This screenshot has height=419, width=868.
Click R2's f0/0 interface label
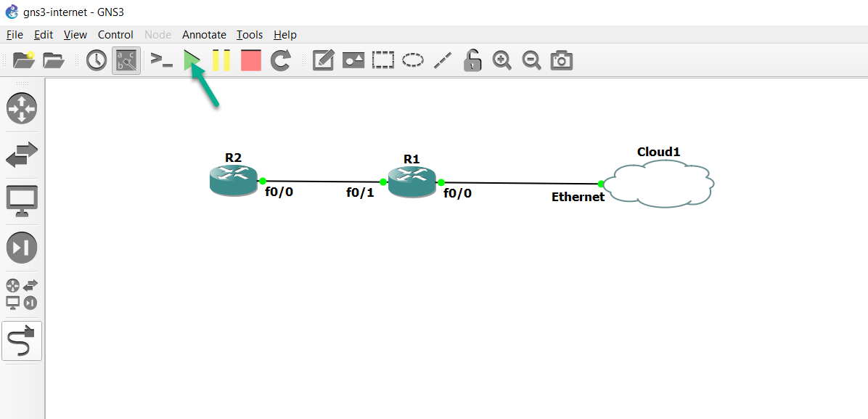click(279, 192)
